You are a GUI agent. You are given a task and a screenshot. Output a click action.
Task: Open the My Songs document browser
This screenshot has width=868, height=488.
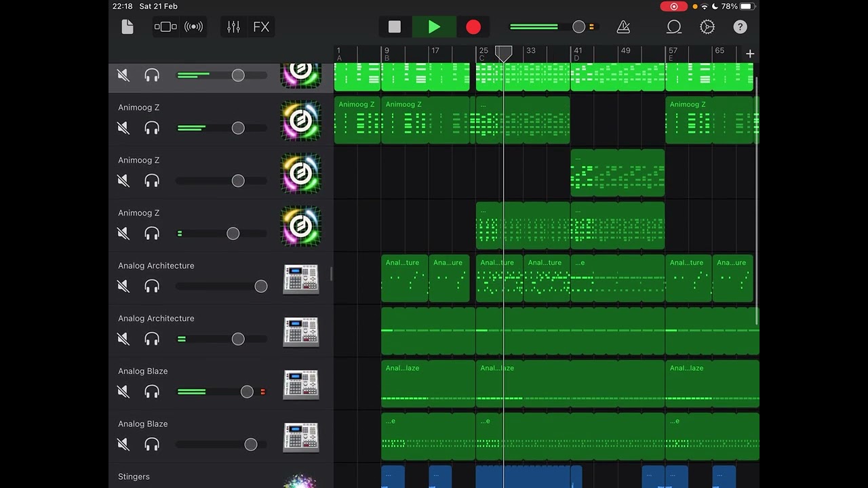click(x=127, y=27)
